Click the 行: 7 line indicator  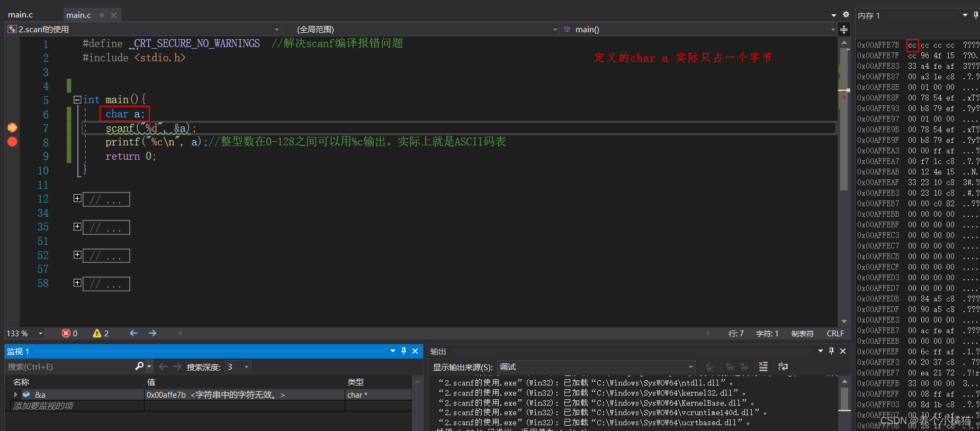736,334
